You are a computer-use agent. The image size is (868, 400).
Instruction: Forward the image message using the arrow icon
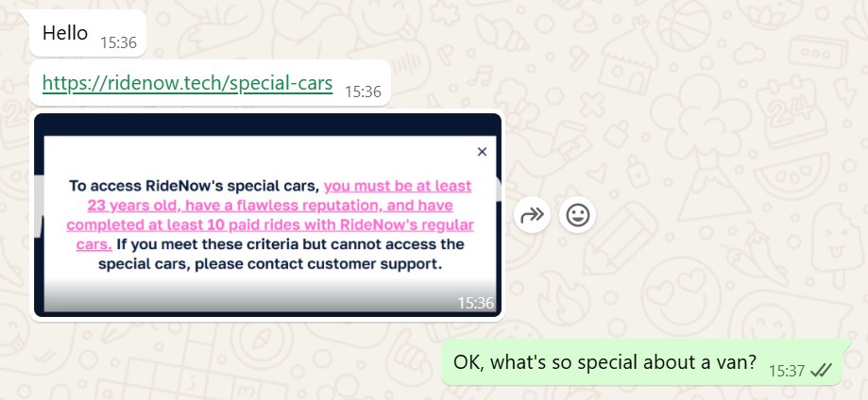coord(532,215)
